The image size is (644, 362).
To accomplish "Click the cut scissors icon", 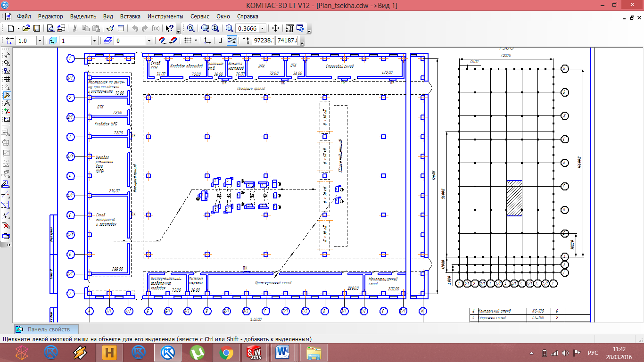I will pyautogui.click(x=75, y=28).
